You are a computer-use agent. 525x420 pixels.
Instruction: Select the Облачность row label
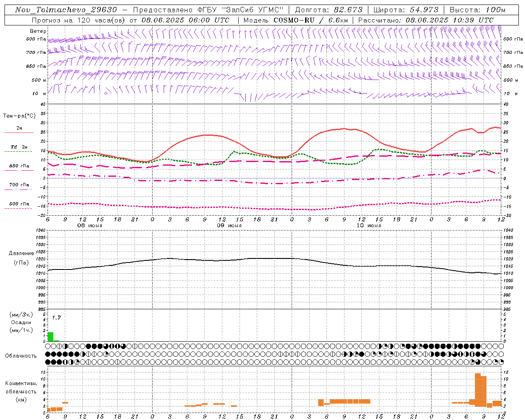[x=21, y=356]
